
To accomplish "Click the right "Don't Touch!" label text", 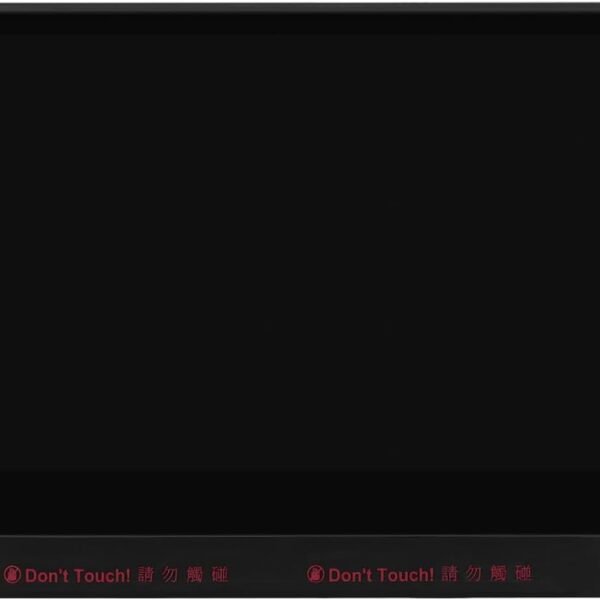I will (381, 574).
